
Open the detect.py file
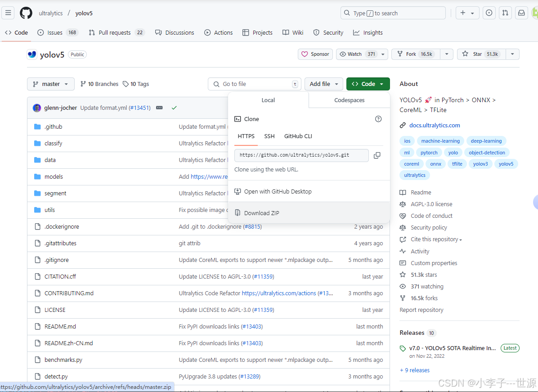pyautogui.click(x=56, y=376)
